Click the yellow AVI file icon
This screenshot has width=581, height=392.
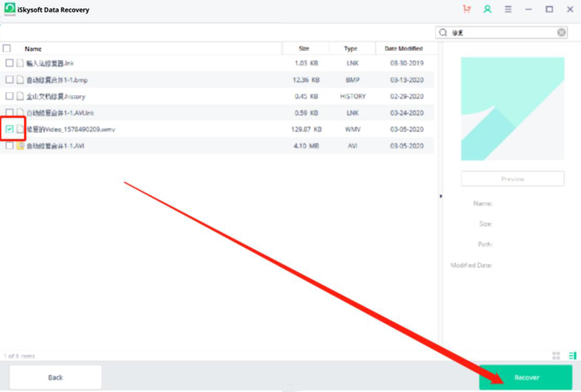pos(20,145)
